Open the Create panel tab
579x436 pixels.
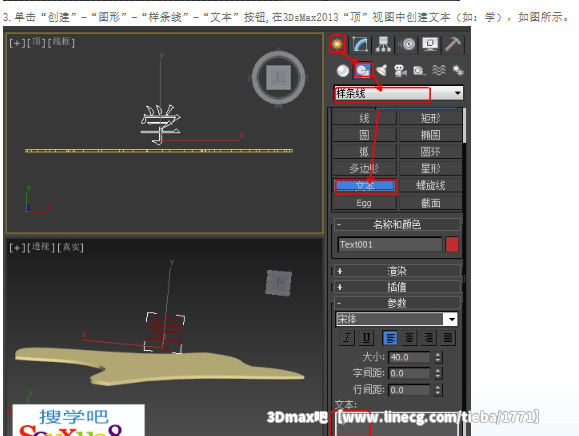pos(337,44)
